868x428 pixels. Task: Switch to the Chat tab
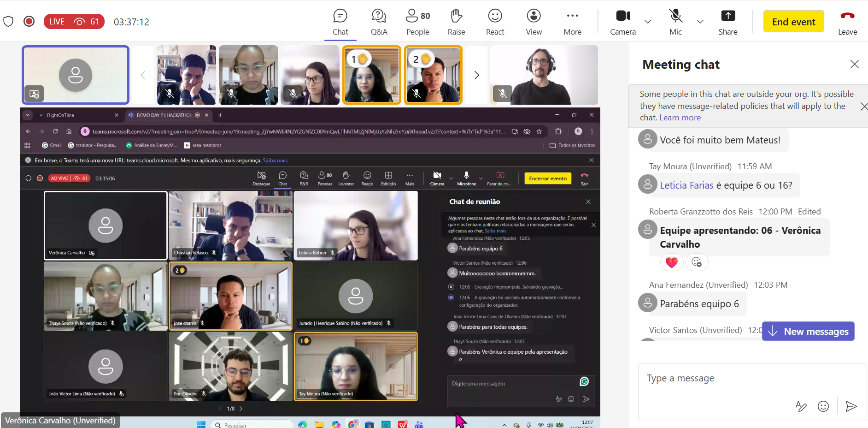(x=340, y=22)
